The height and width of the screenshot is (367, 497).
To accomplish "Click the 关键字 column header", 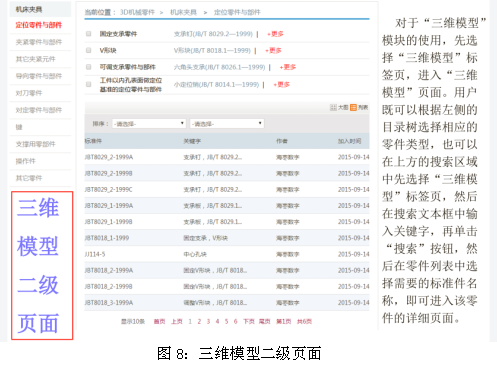I will coord(192,141).
